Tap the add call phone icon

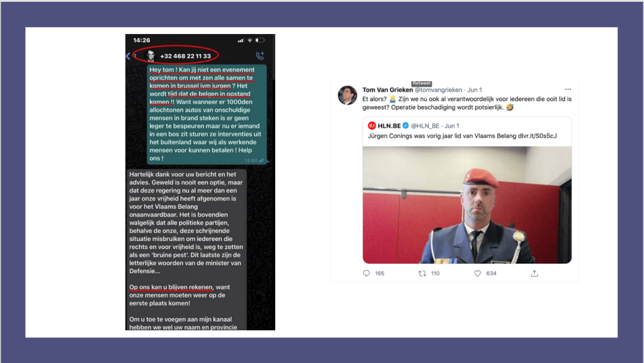(x=260, y=55)
